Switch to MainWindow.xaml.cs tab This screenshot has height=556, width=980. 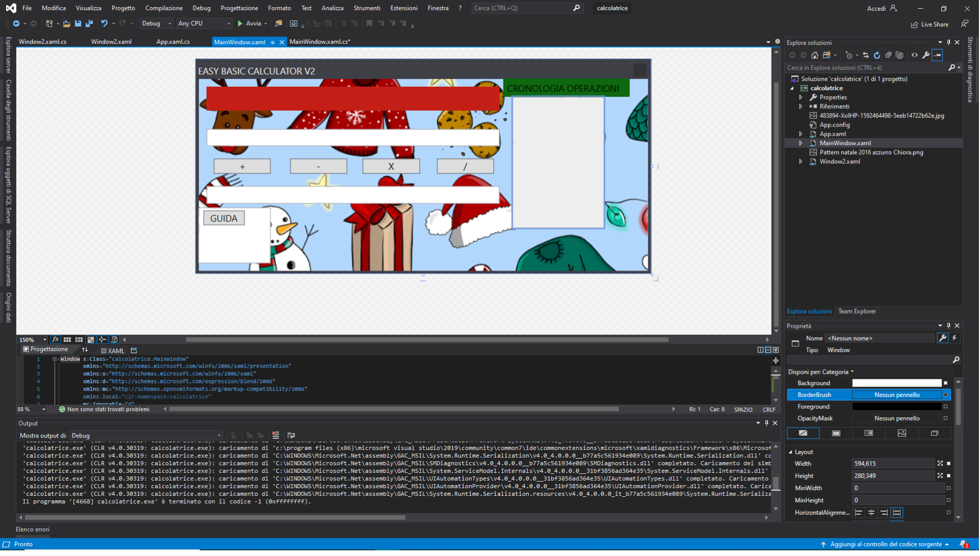320,42
